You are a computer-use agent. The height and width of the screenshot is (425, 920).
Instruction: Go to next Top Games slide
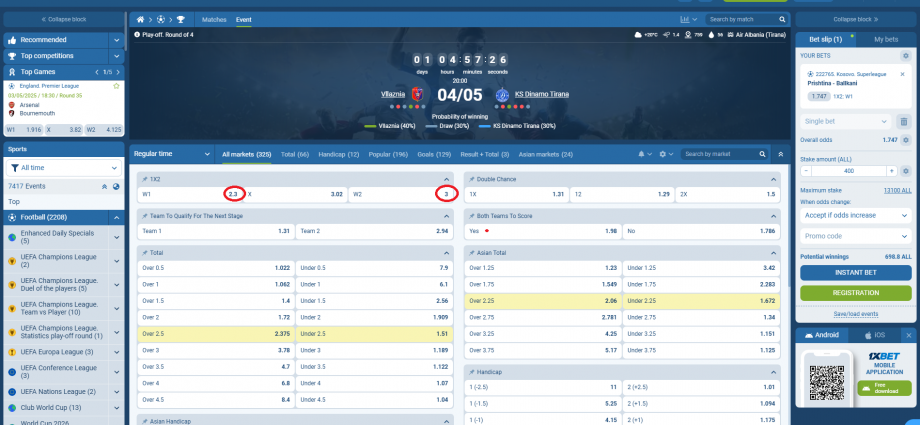[x=117, y=72]
